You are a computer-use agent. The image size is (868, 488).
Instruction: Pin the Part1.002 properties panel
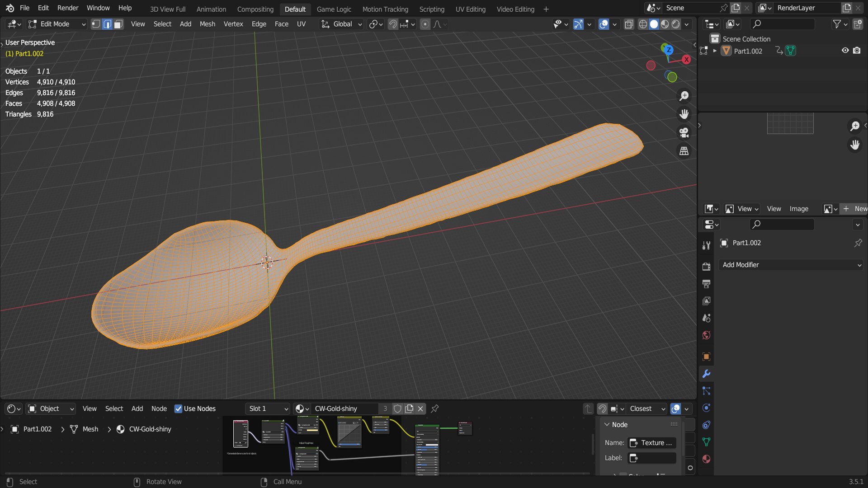pos(858,243)
